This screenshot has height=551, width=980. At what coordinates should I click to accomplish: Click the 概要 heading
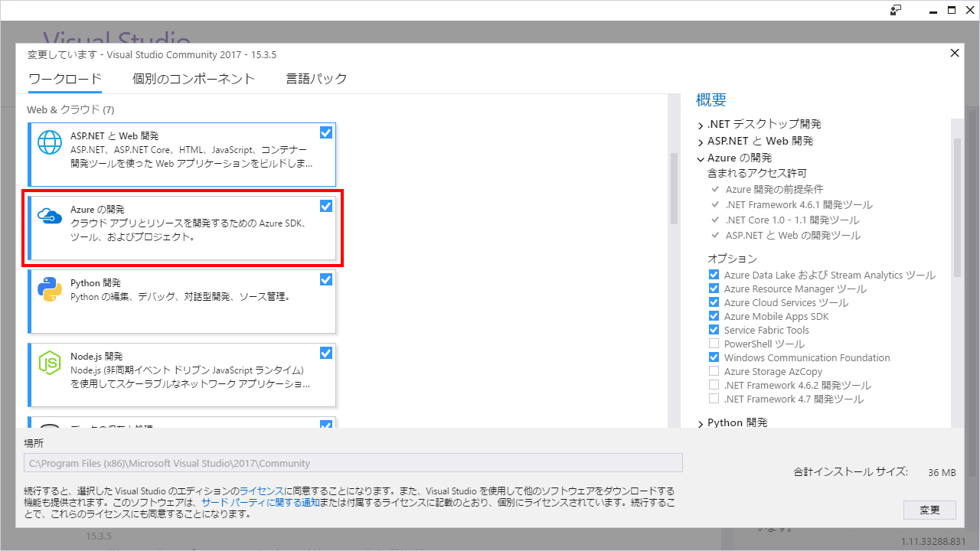coord(711,99)
